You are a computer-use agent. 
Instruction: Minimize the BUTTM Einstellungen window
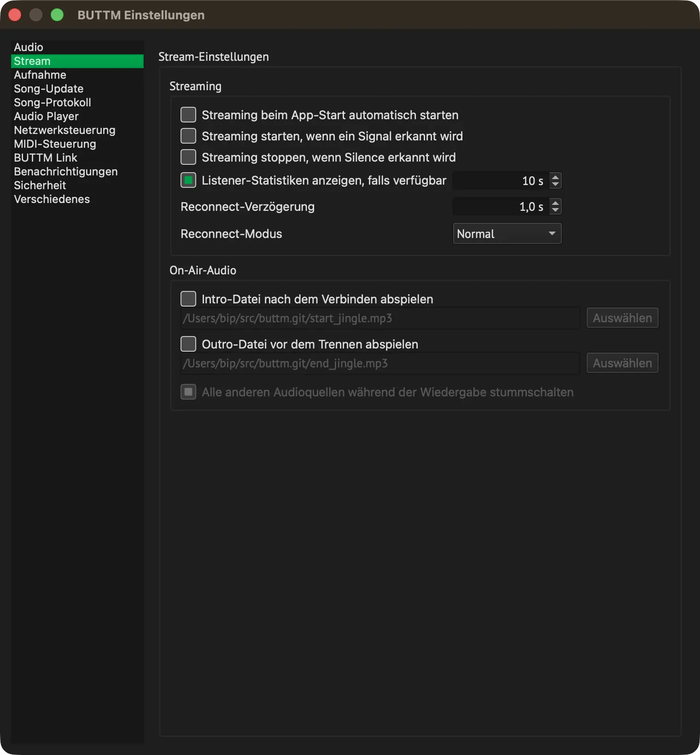tap(36, 15)
